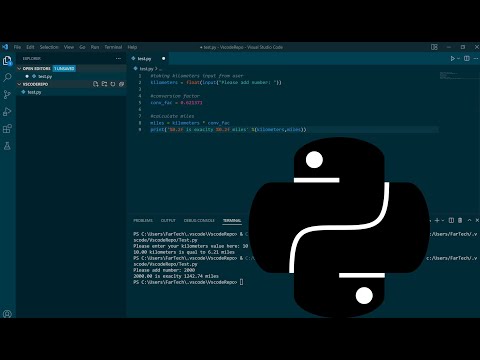480x360 pixels.
Task: Maximize panel size using chevron
Action: click(469, 220)
